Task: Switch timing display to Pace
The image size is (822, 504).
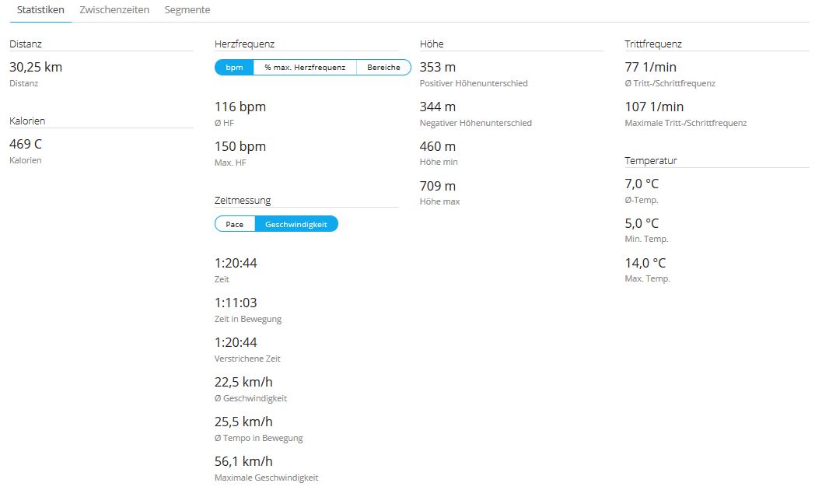Action: pyautogui.click(x=235, y=224)
